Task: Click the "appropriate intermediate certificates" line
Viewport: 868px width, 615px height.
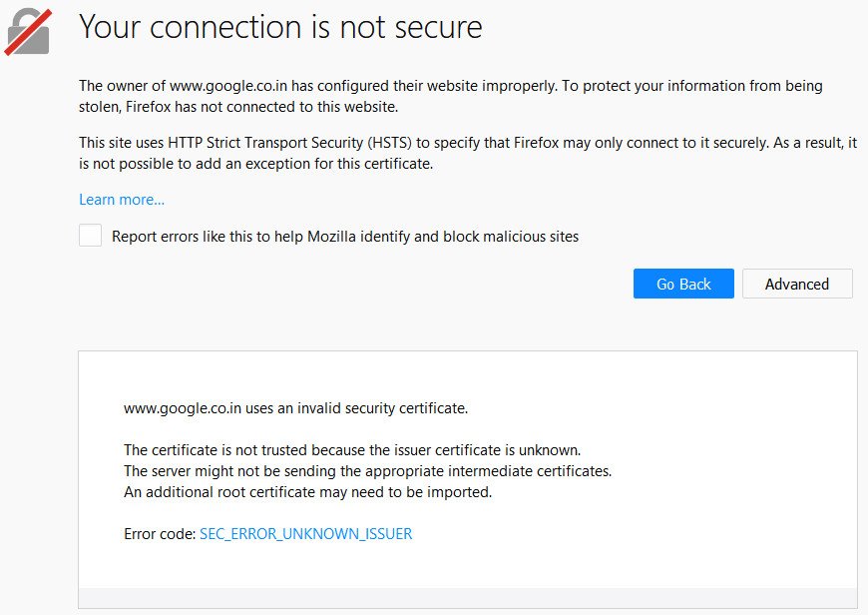Action: [367, 470]
